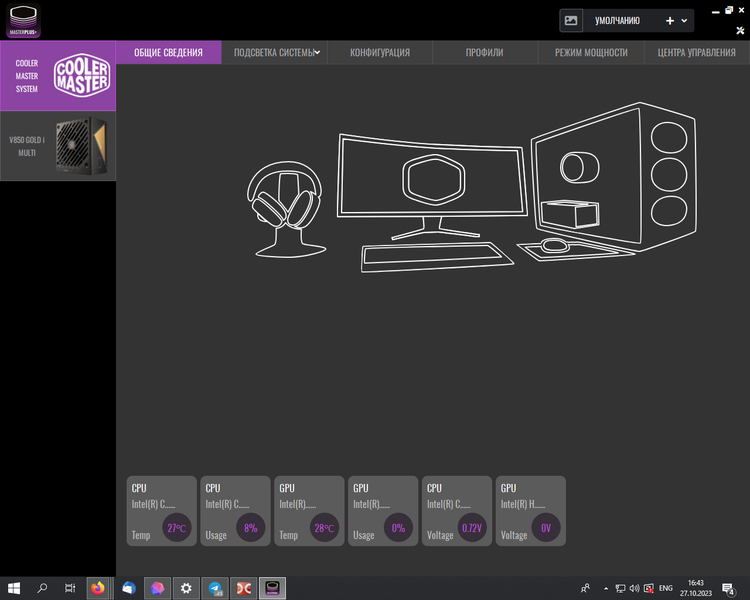Click the MasterPlus+ logo icon
Image resolution: width=750 pixels, height=600 pixels.
pos(23,21)
